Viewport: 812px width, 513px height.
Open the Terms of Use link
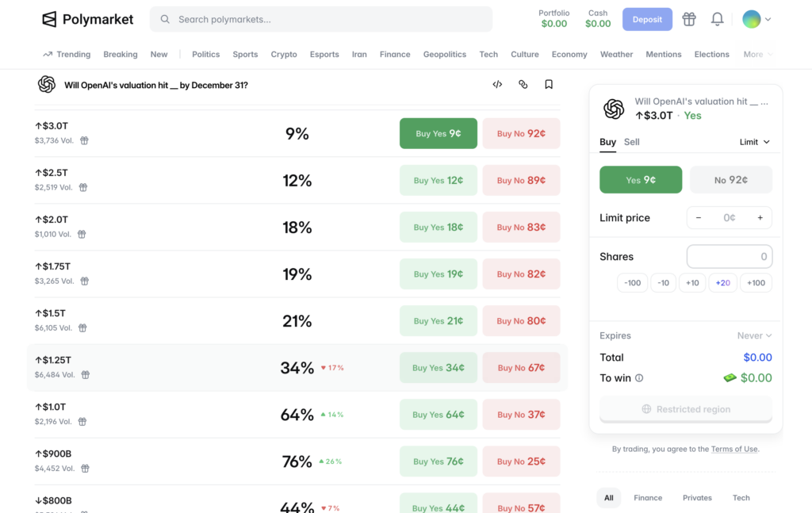pos(733,449)
